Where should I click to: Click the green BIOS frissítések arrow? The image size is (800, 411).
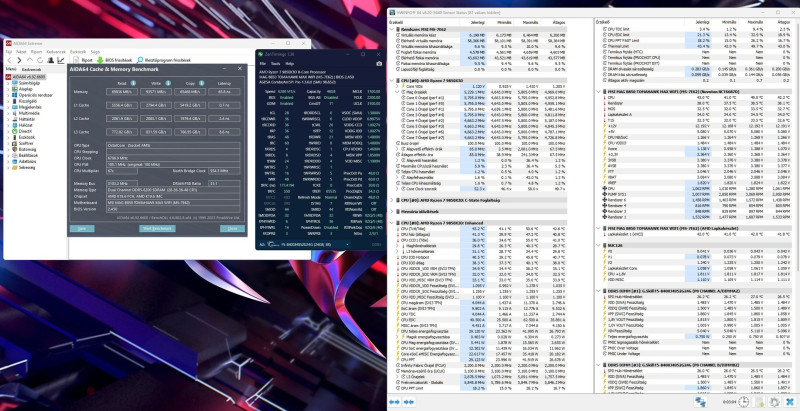click(100, 60)
